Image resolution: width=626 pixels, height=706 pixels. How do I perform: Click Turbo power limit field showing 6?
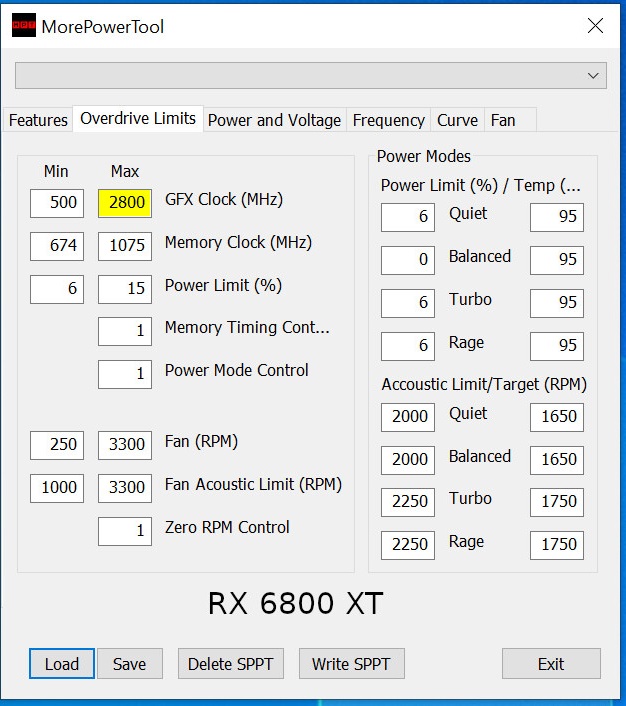tap(408, 303)
